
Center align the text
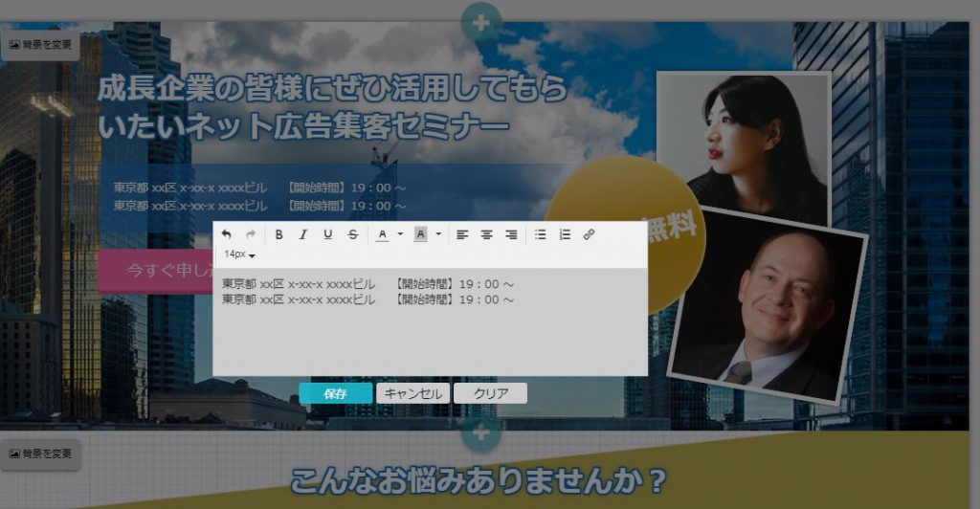pyautogui.click(x=487, y=234)
